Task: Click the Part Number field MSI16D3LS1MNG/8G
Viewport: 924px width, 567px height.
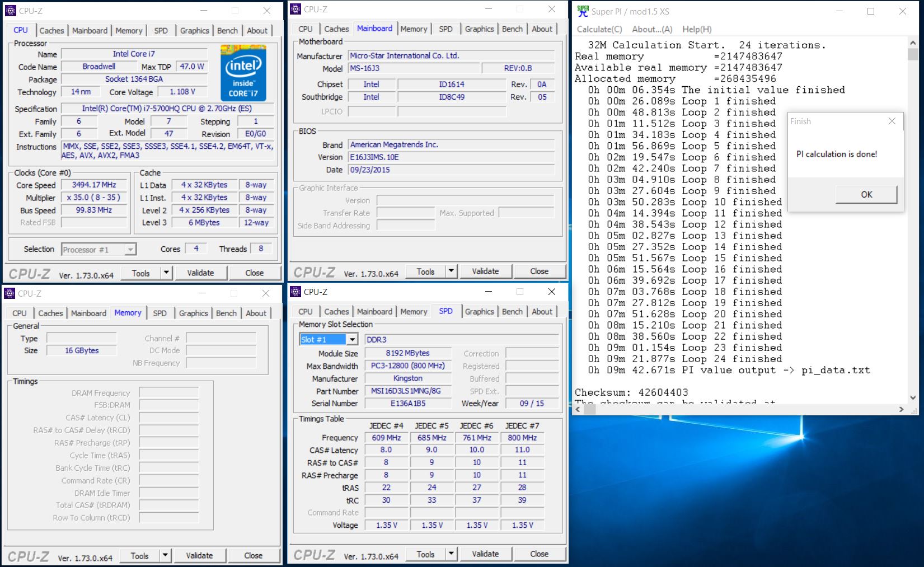Action: tap(408, 391)
